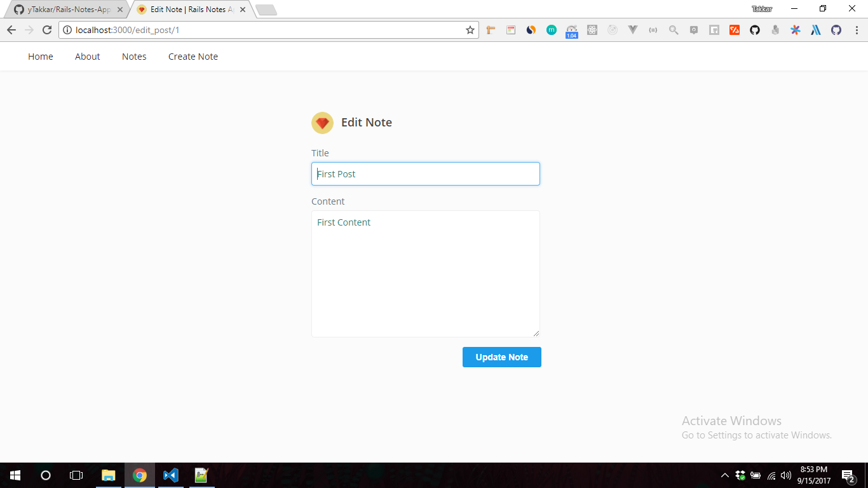This screenshot has width=868, height=488.
Task: Open Cortana search circle
Action: 46,475
